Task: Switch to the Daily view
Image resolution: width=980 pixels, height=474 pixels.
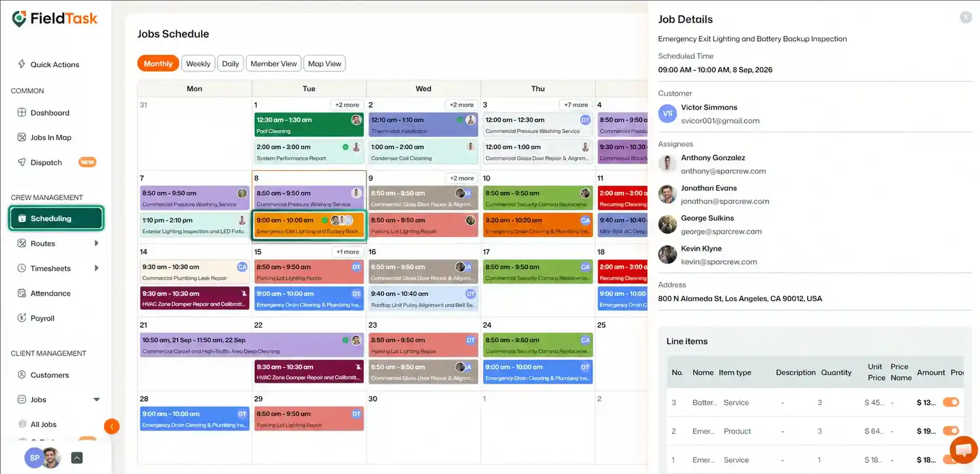Action: pyautogui.click(x=230, y=64)
